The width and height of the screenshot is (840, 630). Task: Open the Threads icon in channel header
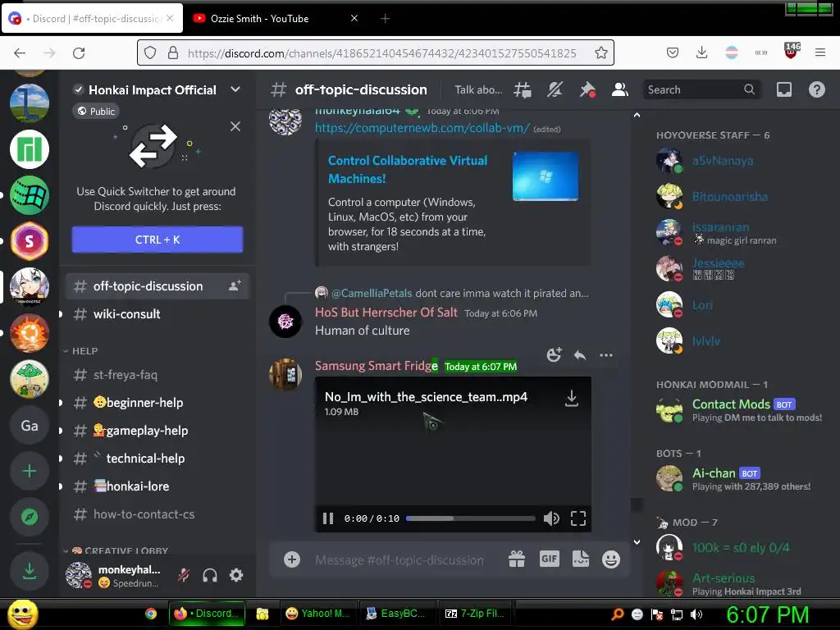click(523, 89)
